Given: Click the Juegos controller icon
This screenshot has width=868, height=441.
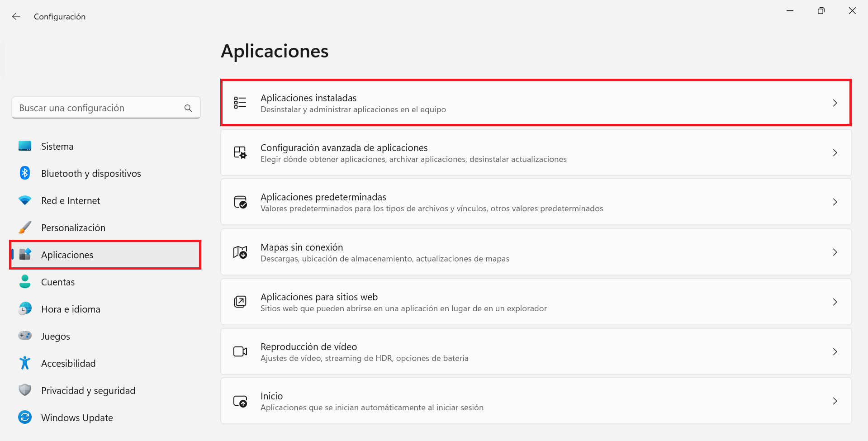Looking at the screenshot, I should [x=25, y=336].
